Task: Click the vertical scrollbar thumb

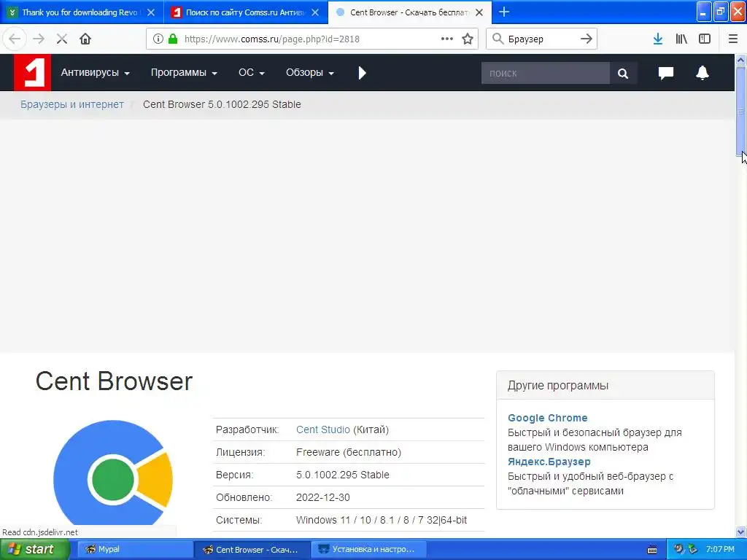Action: [741, 111]
